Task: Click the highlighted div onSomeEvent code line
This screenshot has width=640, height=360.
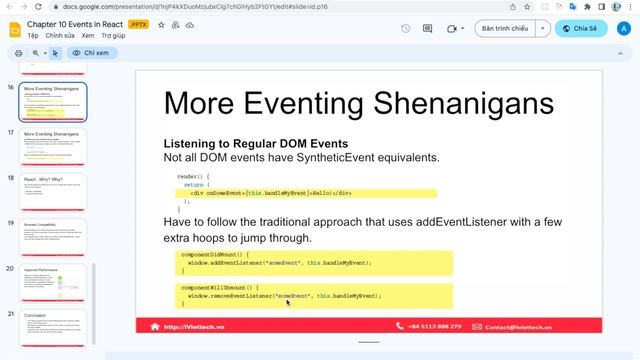Action: coord(306,193)
